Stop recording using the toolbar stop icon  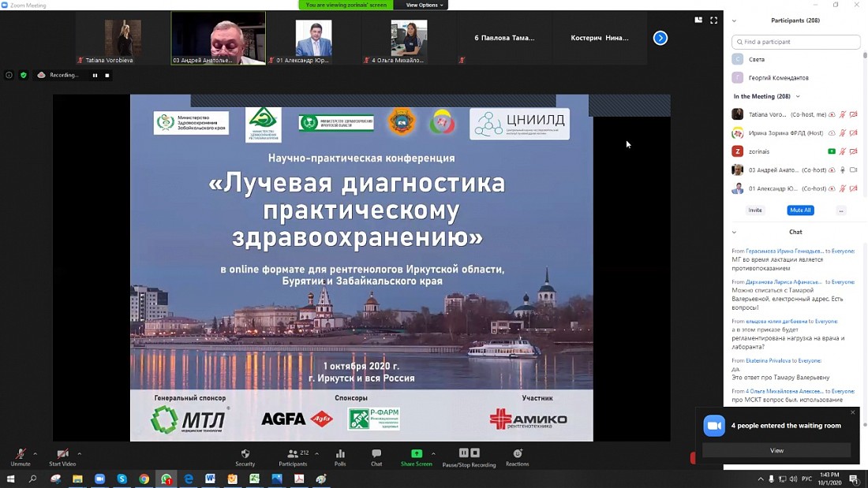click(x=475, y=453)
